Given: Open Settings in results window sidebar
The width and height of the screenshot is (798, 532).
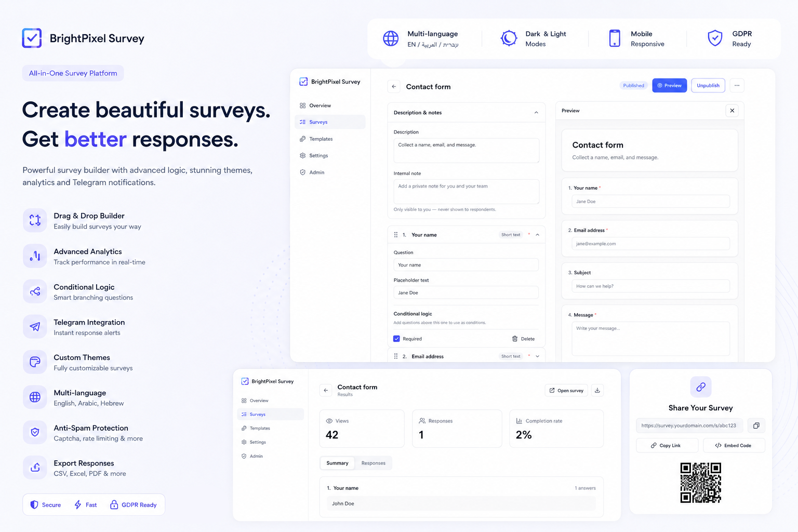Looking at the screenshot, I should tap(270, 442).
